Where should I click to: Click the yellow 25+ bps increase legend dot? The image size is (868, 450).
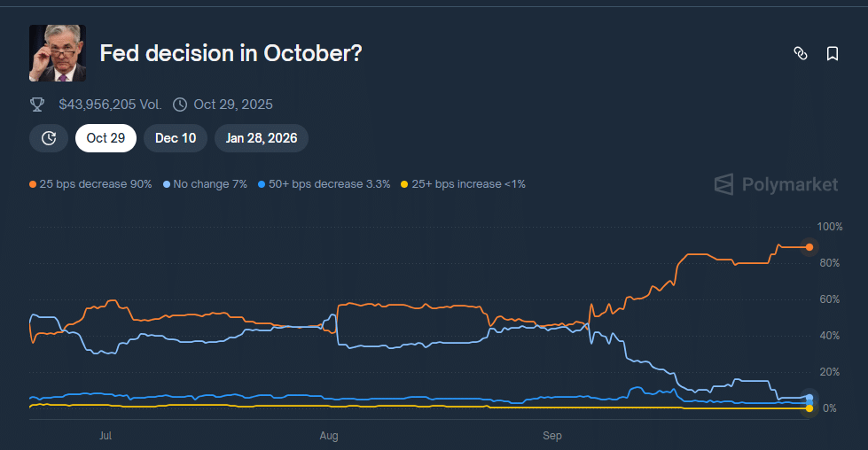pos(405,184)
